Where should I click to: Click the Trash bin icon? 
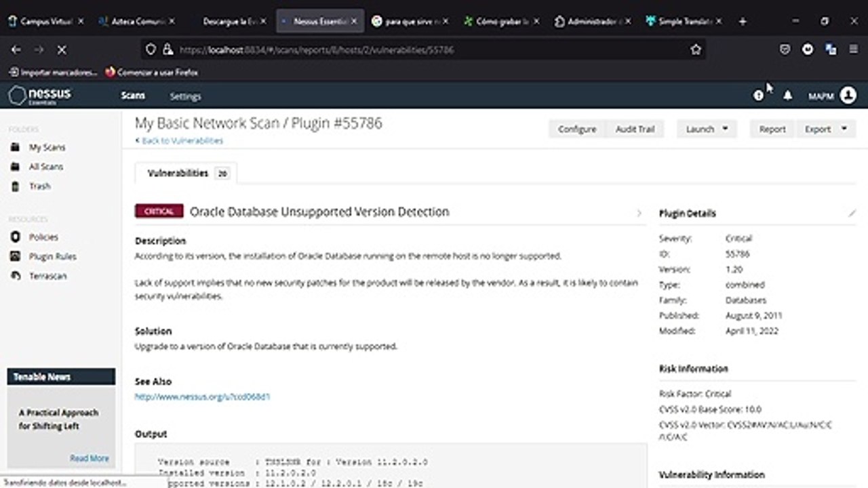coord(15,186)
